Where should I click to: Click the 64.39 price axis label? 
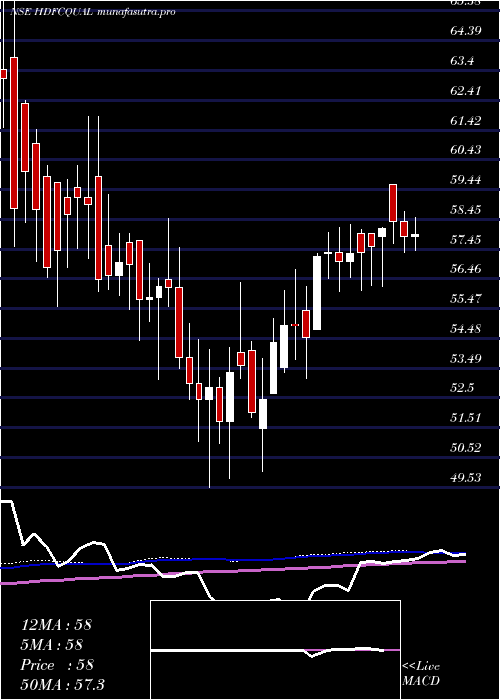[466, 31]
